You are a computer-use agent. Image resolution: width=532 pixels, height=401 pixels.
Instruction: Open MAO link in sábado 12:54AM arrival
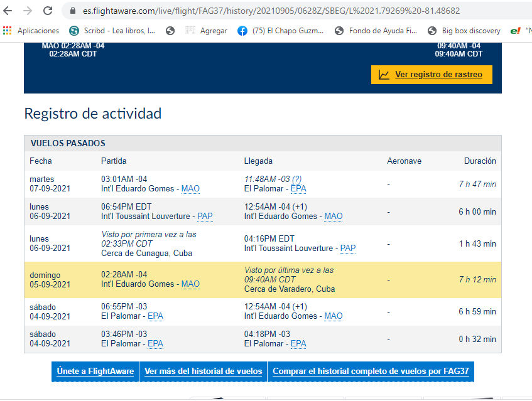tap(333, 316)
